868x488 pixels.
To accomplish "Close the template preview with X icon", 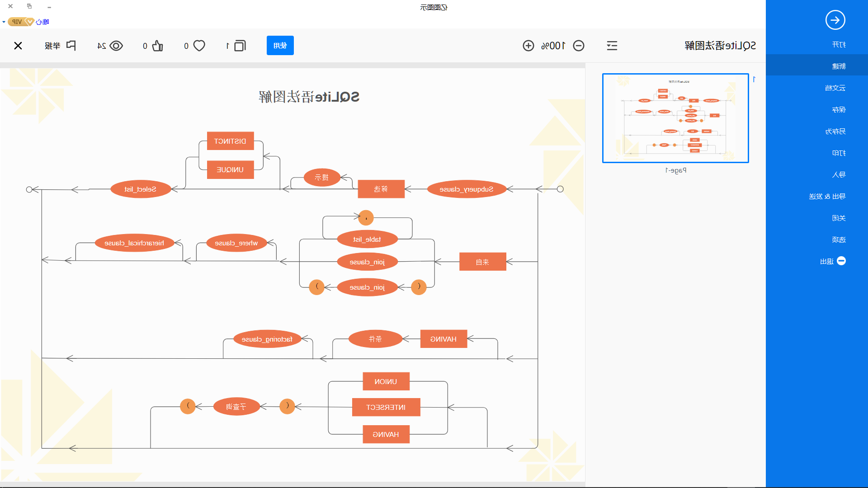I will click(18, 46).
